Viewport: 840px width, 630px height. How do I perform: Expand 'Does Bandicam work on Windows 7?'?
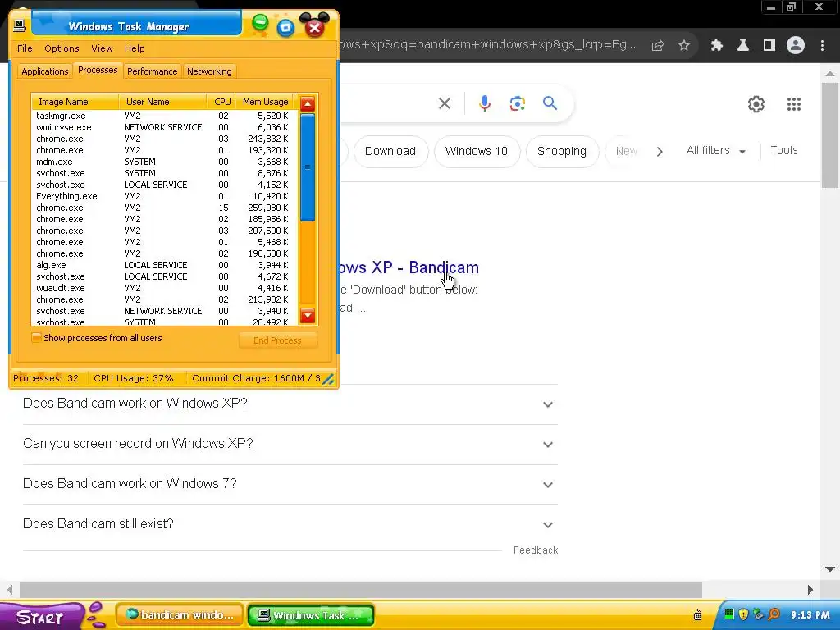click(290, 484)
